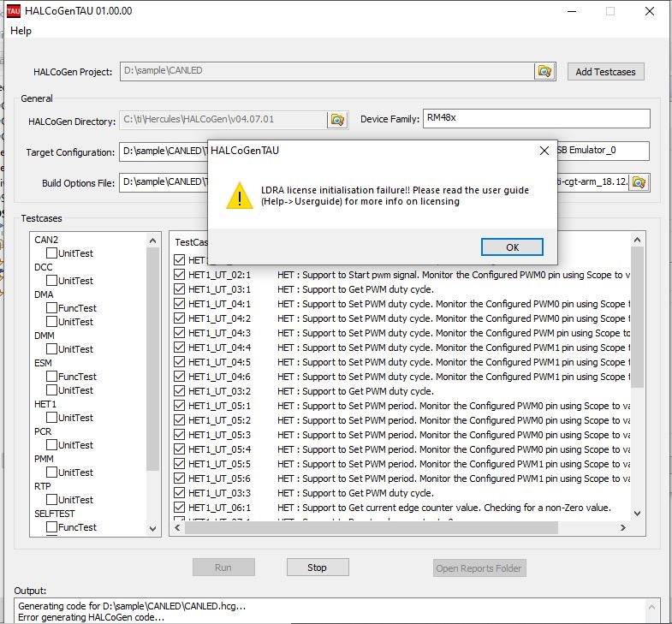Select the HET1 module label in tree
This screenshot has height=624, width=672.
click(x=45, y=404)
